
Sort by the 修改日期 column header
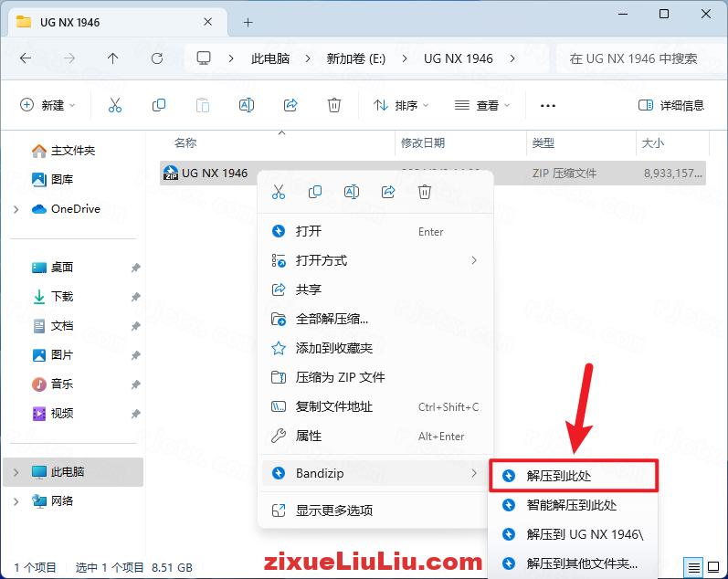tap(423, 143)
